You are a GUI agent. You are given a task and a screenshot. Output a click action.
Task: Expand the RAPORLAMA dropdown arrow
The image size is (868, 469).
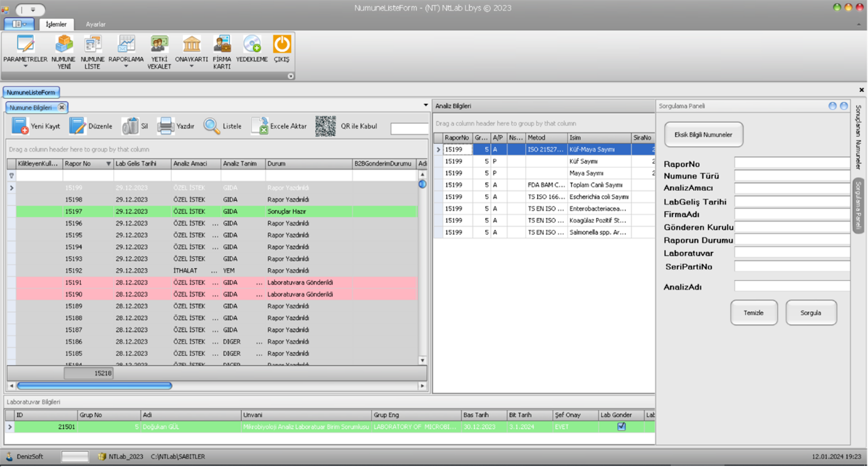pyautogui.click(x=126, y=66)
